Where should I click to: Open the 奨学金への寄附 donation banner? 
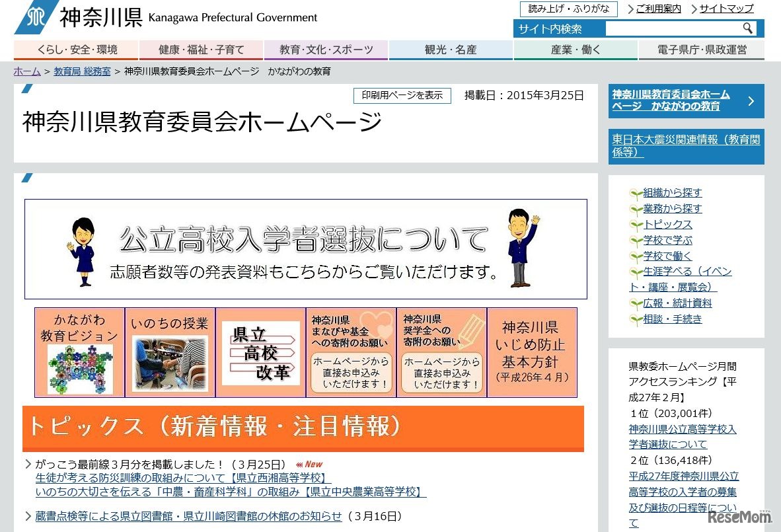click(x=441, y=352)
